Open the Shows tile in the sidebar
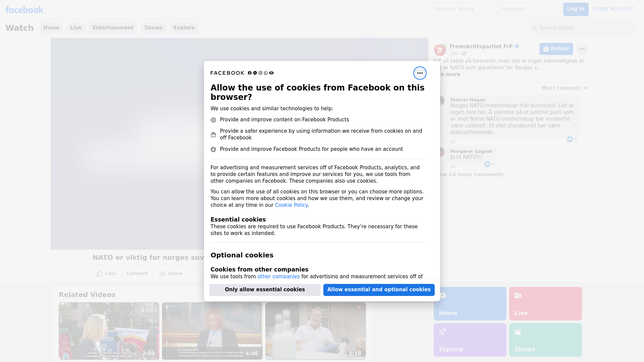 pyautogui.click(x=545, y=340)
